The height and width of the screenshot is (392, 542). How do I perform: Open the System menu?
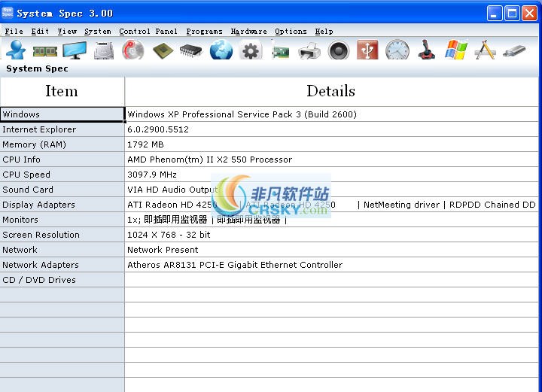click(x=97, y=32)
